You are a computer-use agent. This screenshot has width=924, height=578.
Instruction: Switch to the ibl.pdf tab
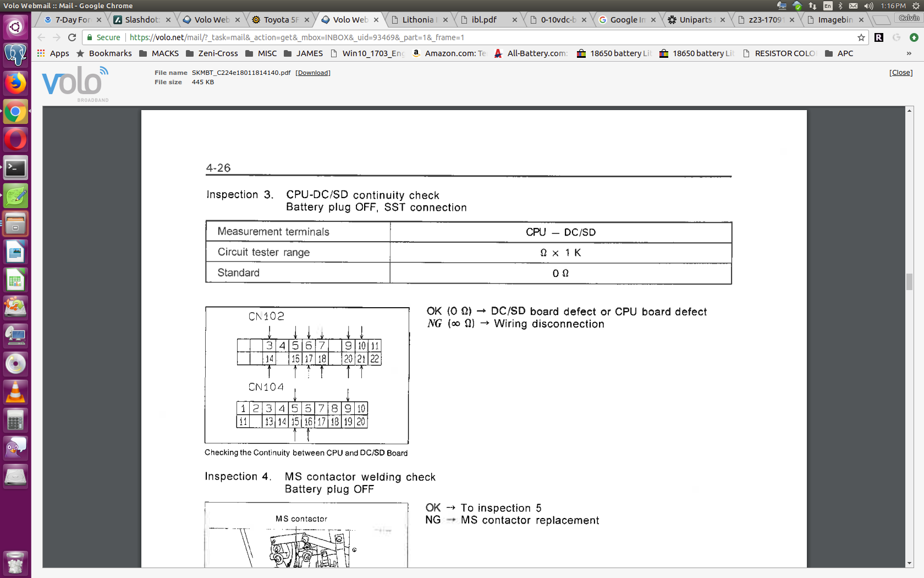(488, 19)
